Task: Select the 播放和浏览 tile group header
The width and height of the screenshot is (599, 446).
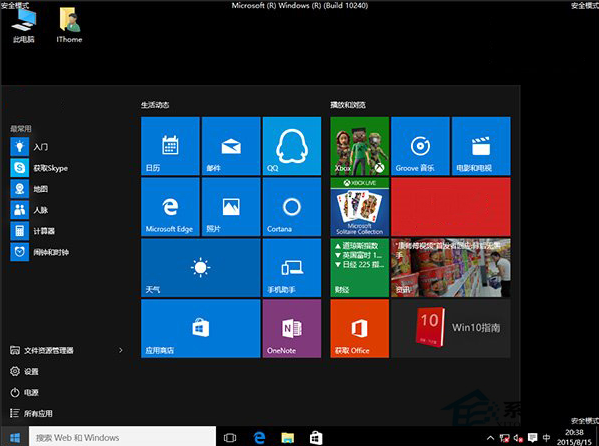Action: (348, 105)
